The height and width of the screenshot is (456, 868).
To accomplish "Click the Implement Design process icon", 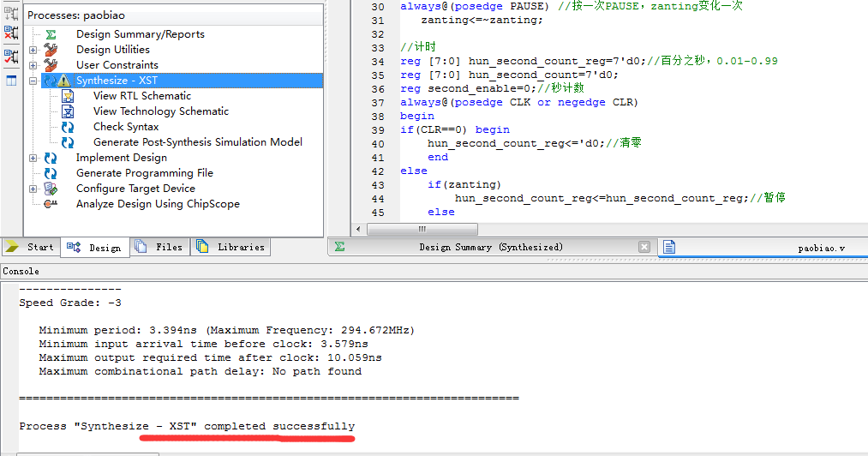I will (x=51, y=158).
